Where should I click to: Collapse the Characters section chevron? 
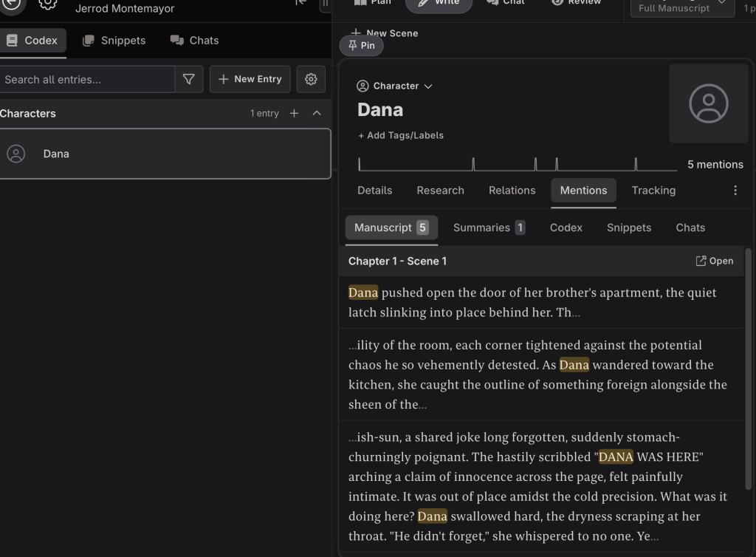[317, 113]
